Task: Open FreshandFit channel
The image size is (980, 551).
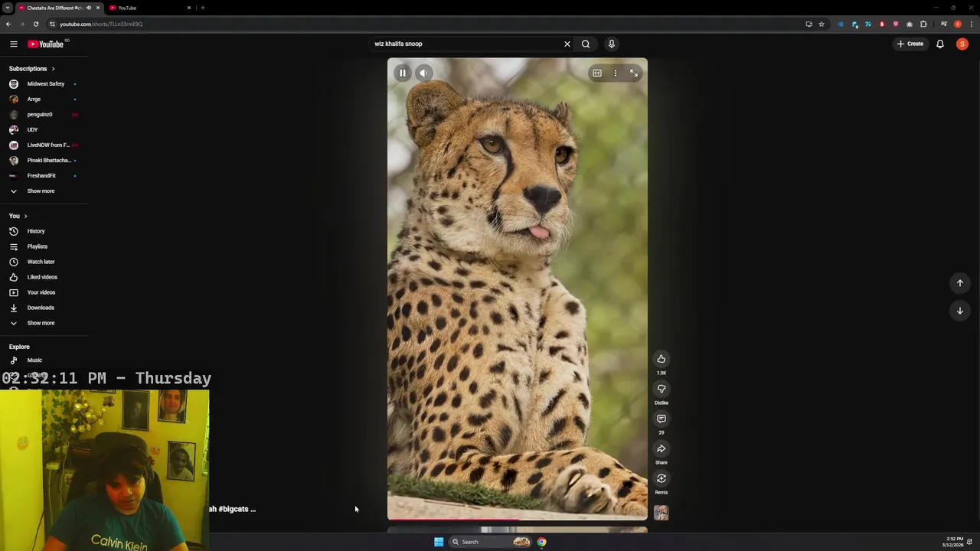Action: [x=42, y=175]
